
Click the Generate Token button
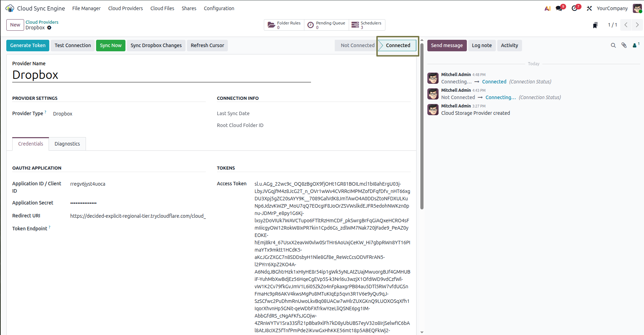28,45
